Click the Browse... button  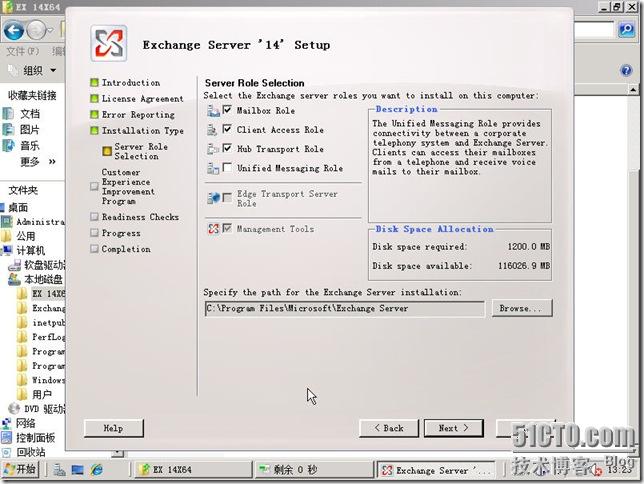(x=522, y=308)
